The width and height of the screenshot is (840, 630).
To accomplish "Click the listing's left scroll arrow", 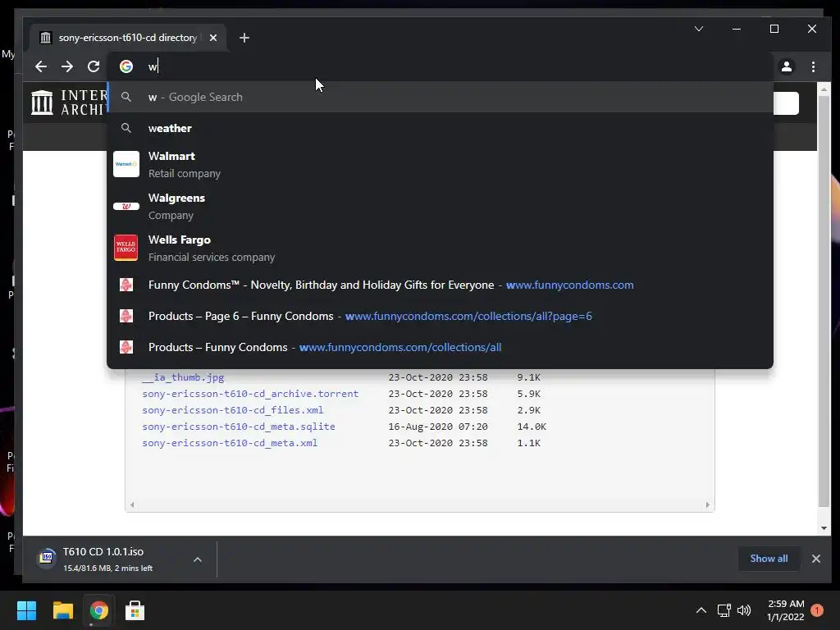I will 132,504.
